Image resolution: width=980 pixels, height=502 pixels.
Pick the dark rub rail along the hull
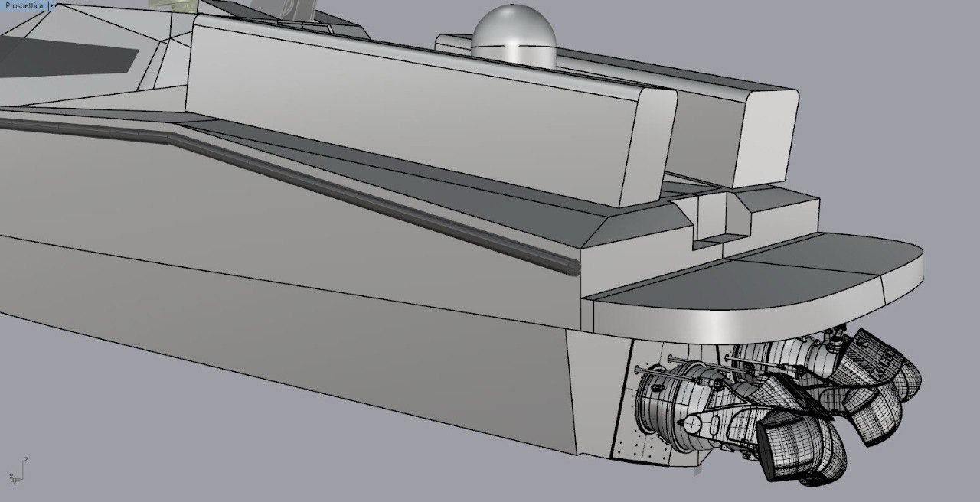345,191
